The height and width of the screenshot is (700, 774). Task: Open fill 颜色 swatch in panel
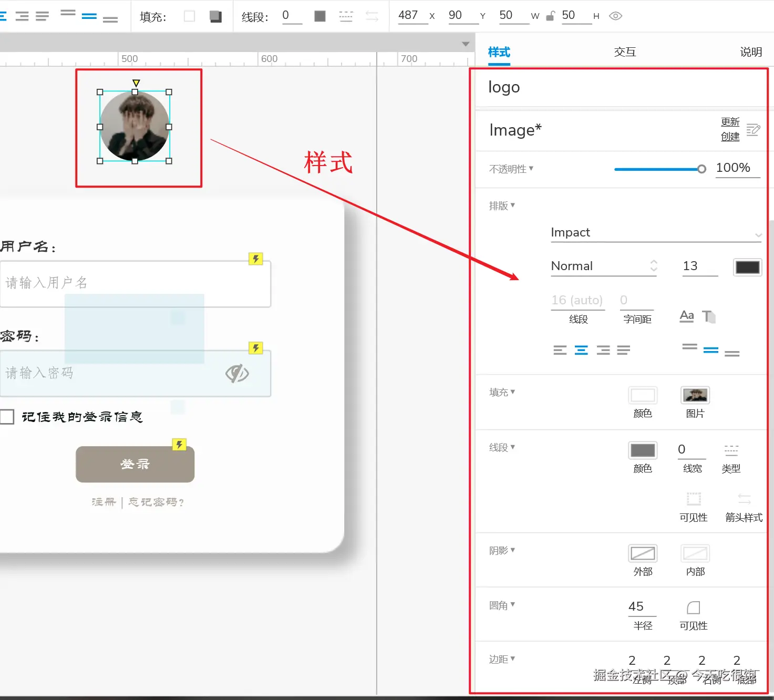click(x=643, y=395)
